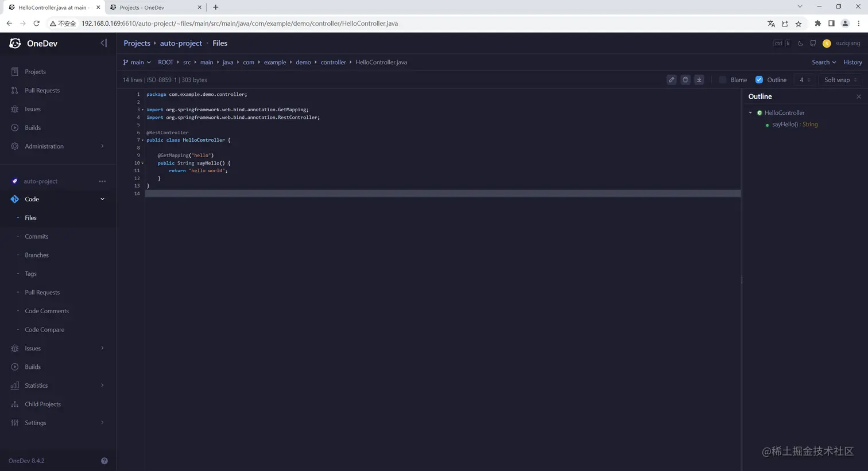Open the Pull Requests sidebar icon
868x471 pixels.
(x=14, y=90)
